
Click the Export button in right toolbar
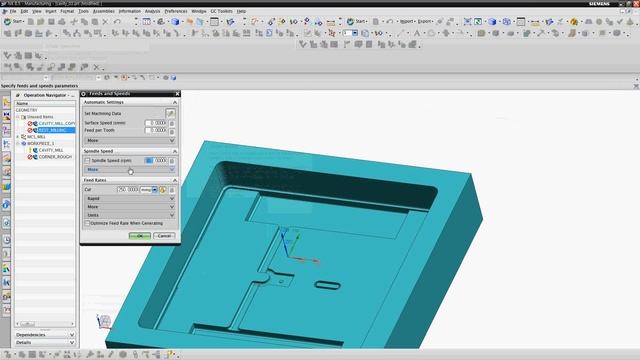[x=424, y=21]
